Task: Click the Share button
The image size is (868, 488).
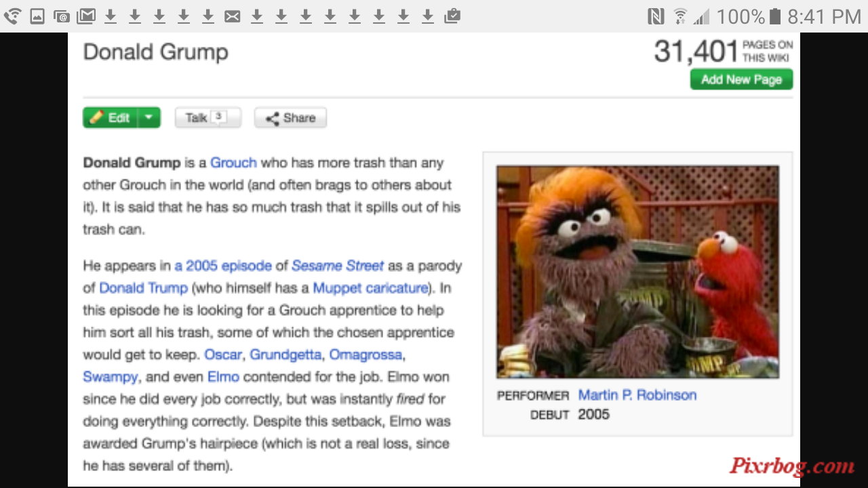Action: click(x=290, y=118)
